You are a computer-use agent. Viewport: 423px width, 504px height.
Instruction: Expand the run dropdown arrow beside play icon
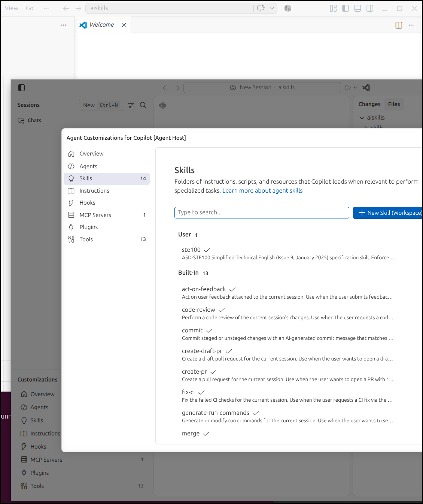355,88
